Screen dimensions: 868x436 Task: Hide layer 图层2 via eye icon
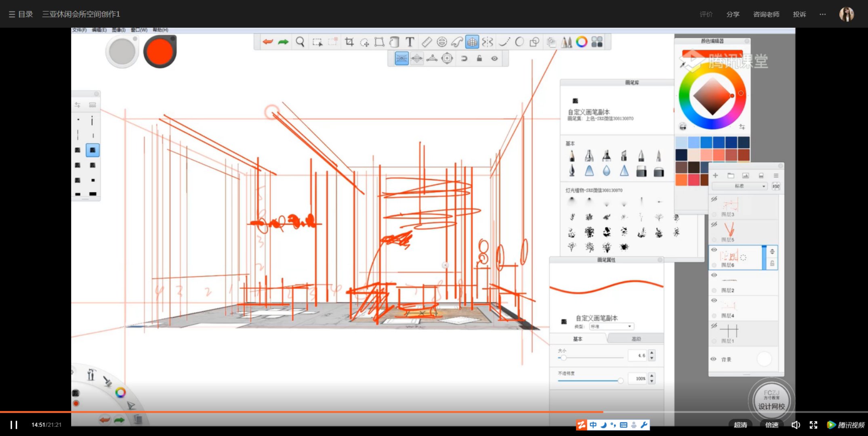point(714,275)
